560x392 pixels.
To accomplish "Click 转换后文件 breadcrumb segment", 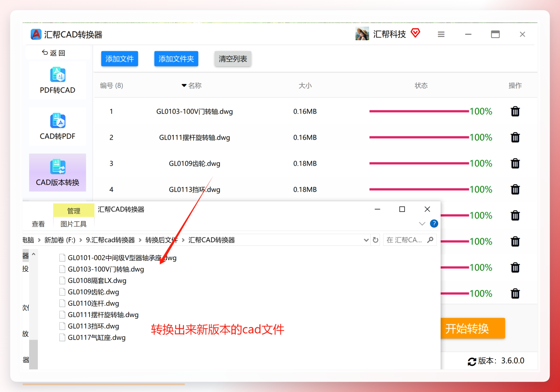I will [162, 240].
